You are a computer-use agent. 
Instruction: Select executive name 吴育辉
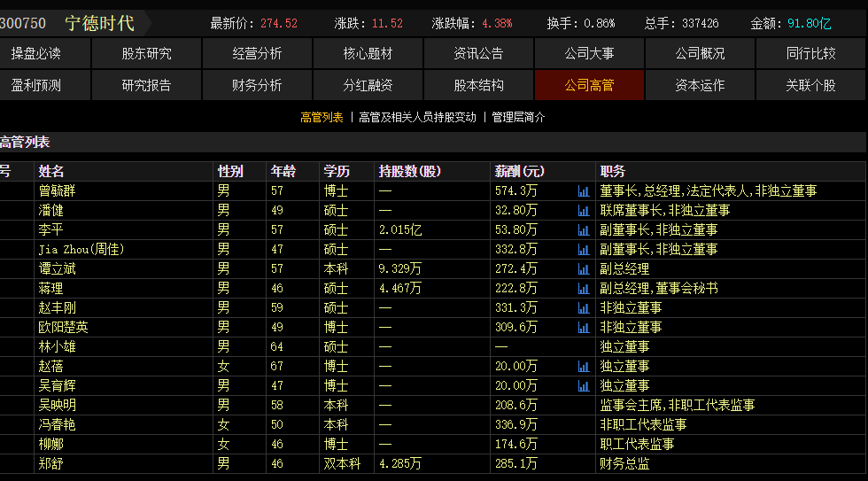point(57,386)
